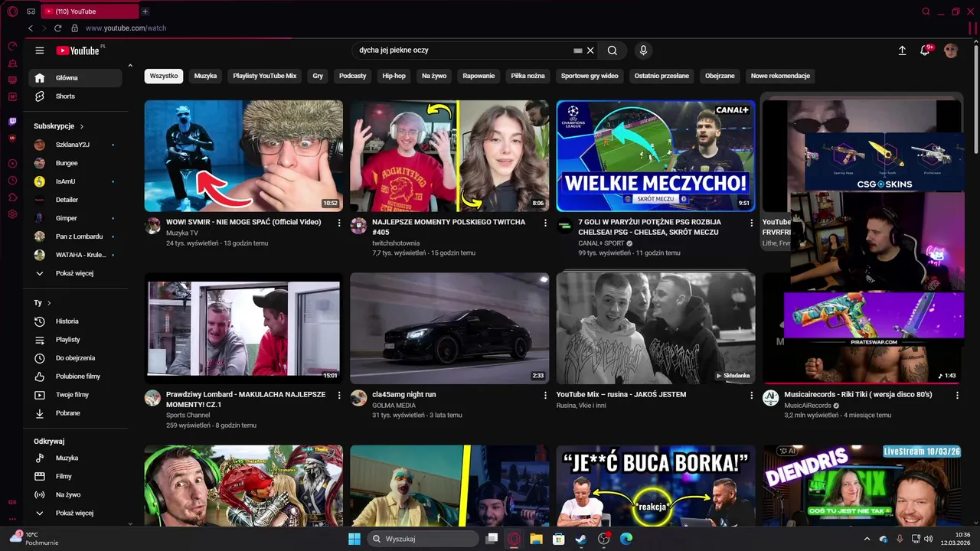Click the taskbar volume icon
The width and height of the screenshot is (980, 551).
pyautogui.click(x=929, y=539)
